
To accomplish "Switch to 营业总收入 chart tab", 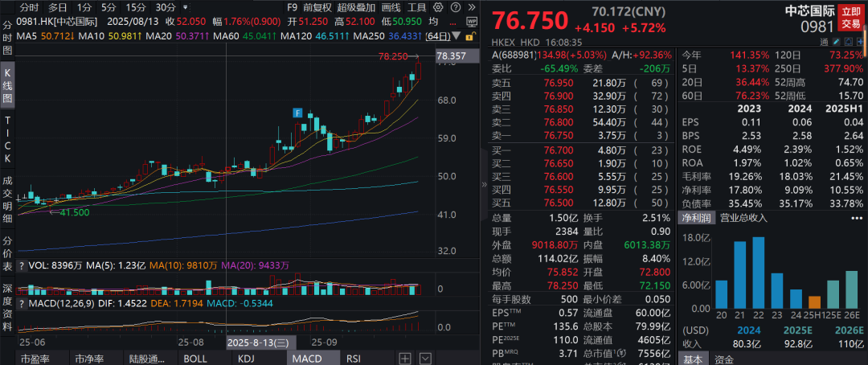I will (743, 218).
